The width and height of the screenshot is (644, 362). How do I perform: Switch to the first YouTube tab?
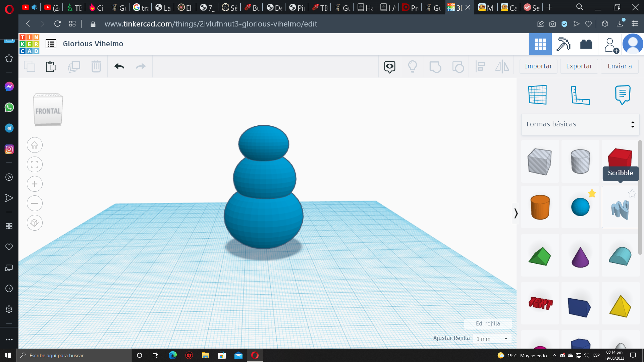point(30,7)
